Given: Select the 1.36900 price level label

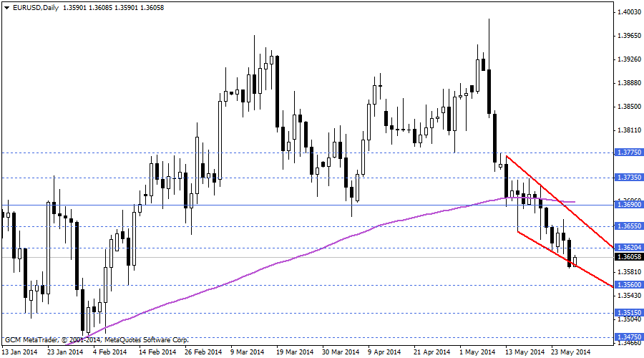Looking at the screenshot, I should tap(629, 204).
